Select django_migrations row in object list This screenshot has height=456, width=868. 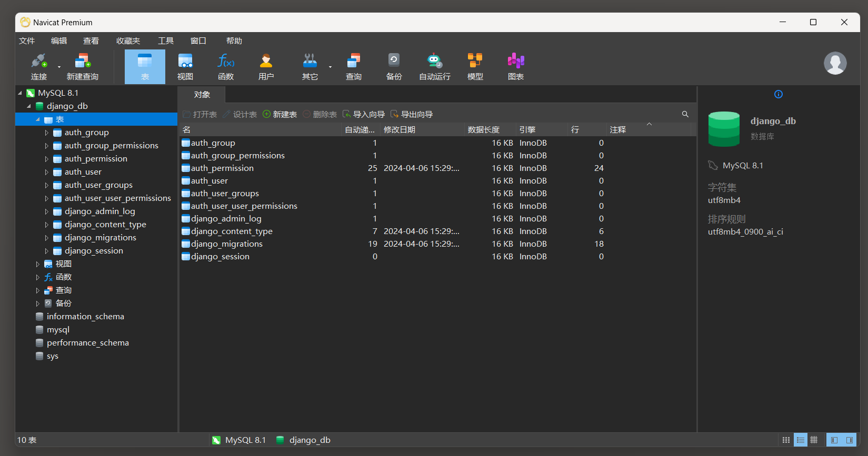pos(437,244)
